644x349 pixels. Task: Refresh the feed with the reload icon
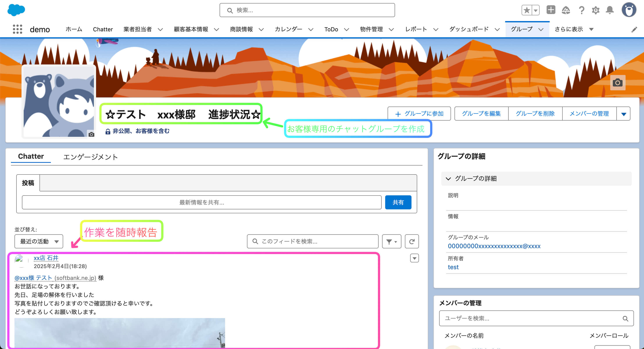(412, 241)
